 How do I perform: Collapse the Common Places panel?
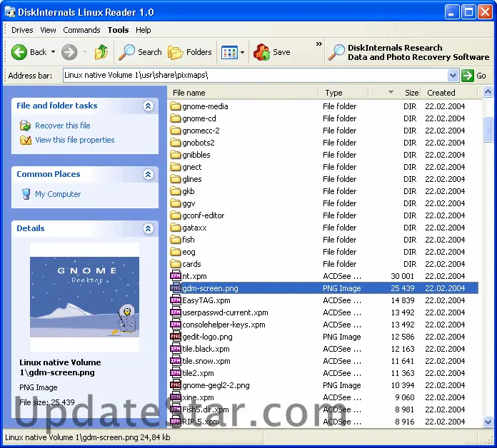(149, 174)
